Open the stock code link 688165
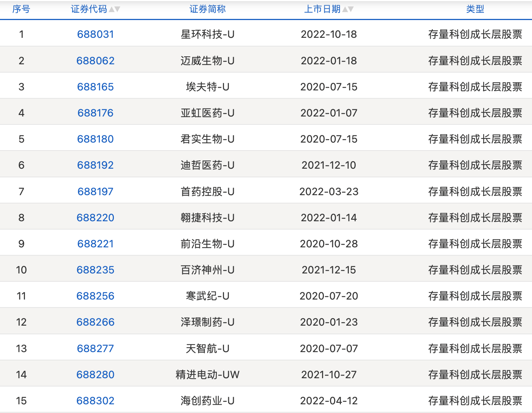This screenshot has height=413, width=532. 95,87
